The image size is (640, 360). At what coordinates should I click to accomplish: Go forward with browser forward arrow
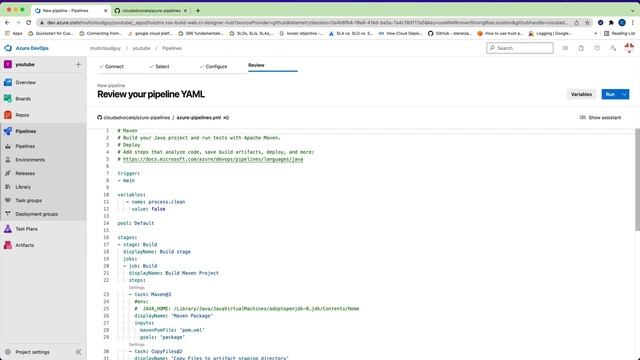coord(18,22)
